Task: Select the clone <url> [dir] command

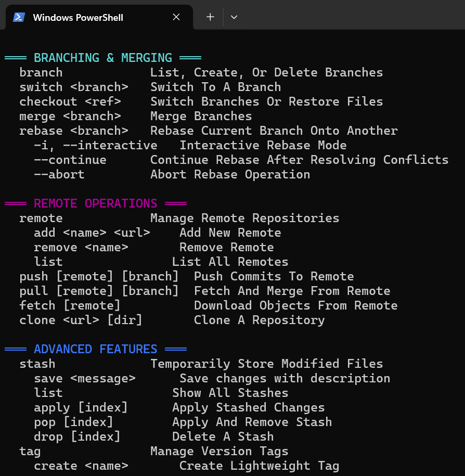Action: 81,320
